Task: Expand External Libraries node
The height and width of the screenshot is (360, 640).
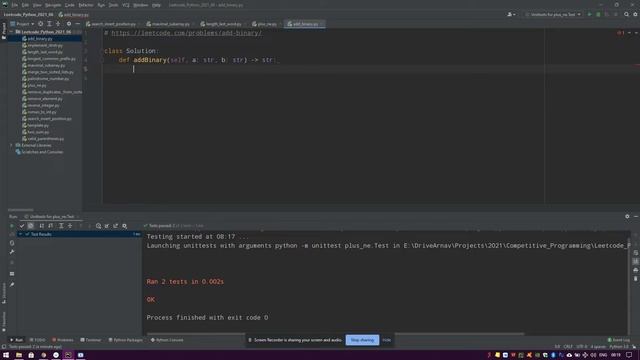Action: pos(11,145)
